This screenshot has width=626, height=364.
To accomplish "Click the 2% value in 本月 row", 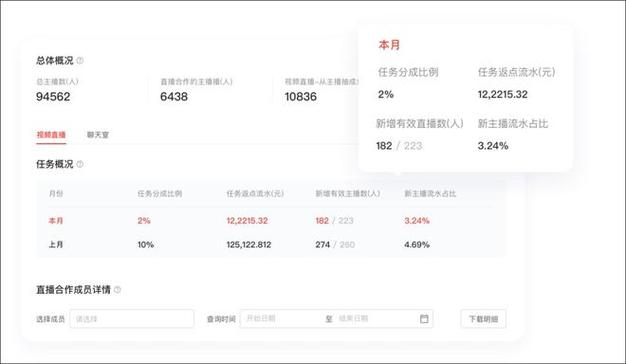I will [144, 221].
